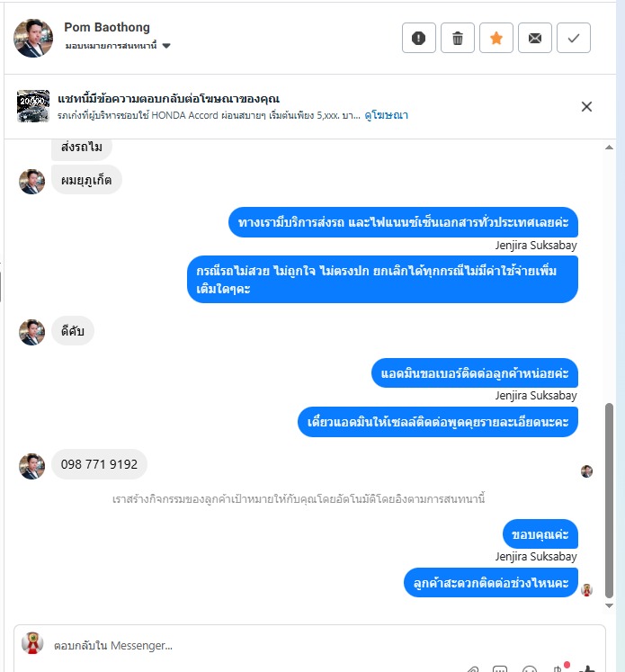Toggle the orange star follow-up marker

click(496, 38)
